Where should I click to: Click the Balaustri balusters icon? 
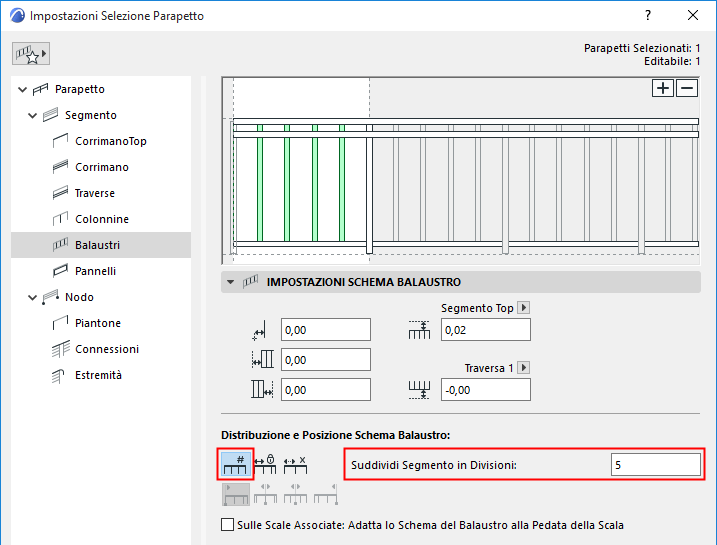click(x=60, y=245)
